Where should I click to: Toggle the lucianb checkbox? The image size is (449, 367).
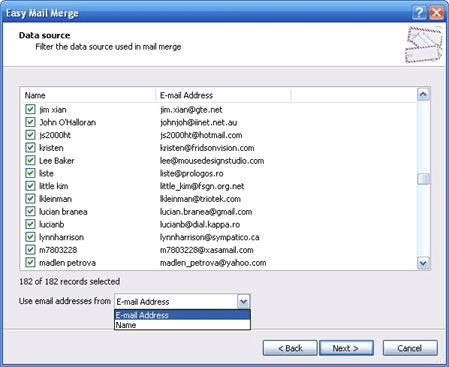pos(30,224)
